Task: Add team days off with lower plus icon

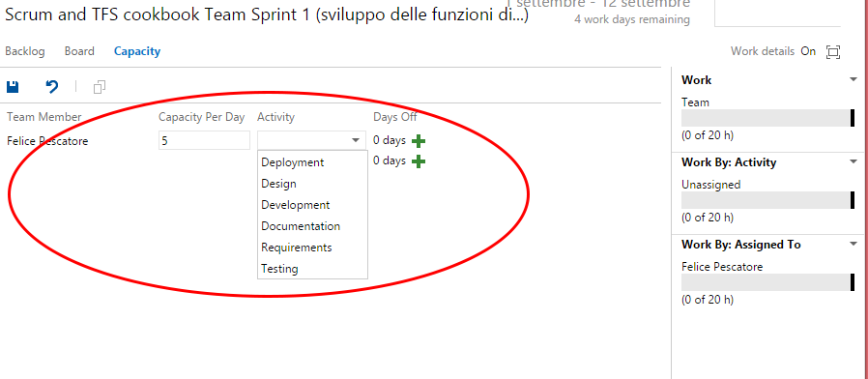Action: click(419, 161)
